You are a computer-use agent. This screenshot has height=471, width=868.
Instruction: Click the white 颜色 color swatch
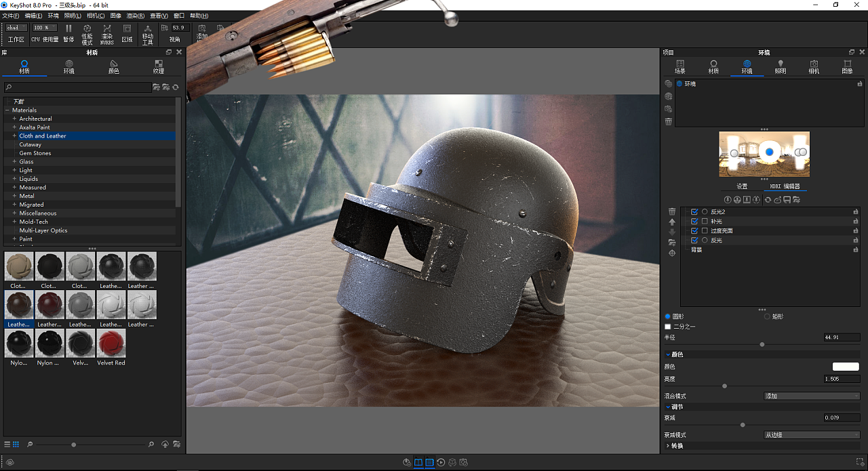pos(845,366)
